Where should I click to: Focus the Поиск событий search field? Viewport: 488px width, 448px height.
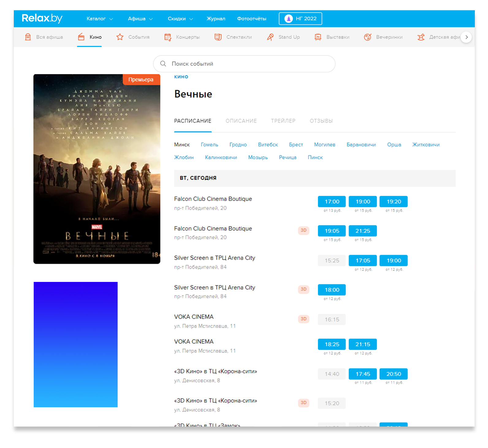click(244, 64)
